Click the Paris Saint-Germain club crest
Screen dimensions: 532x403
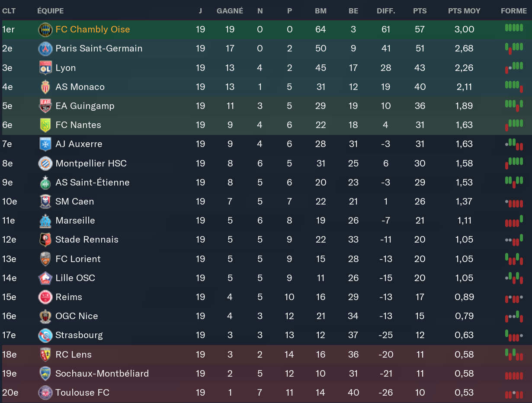pos(45,48)
